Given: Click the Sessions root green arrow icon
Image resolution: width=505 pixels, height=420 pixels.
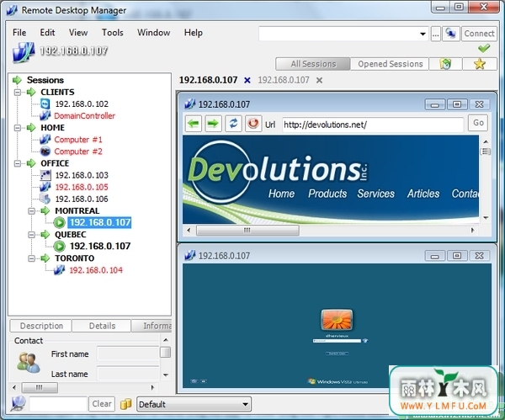Looking at the screenshot, I should coord(17,80).
